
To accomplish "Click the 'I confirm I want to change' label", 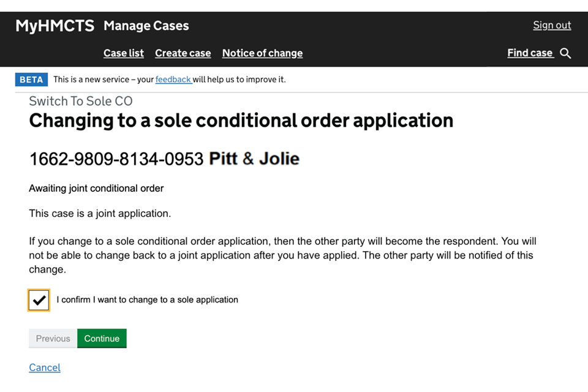I will click(x=147, y=300).
